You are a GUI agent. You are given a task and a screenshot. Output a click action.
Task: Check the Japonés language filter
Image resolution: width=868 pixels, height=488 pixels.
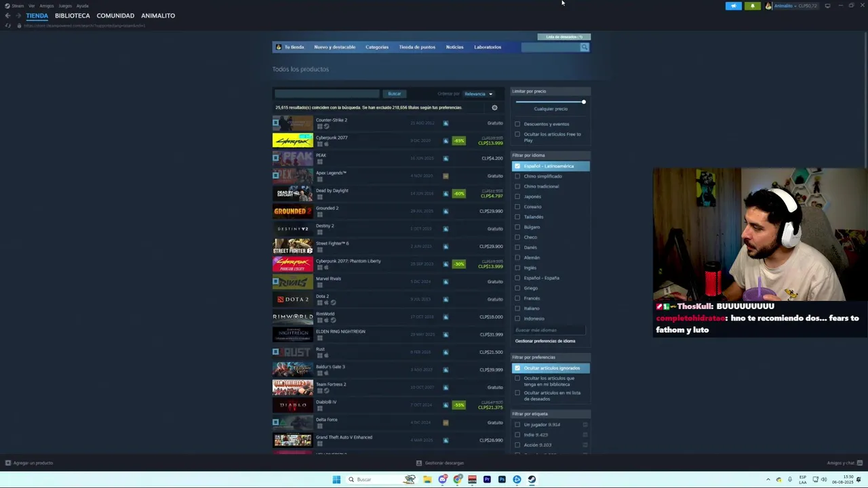(517, 197)
